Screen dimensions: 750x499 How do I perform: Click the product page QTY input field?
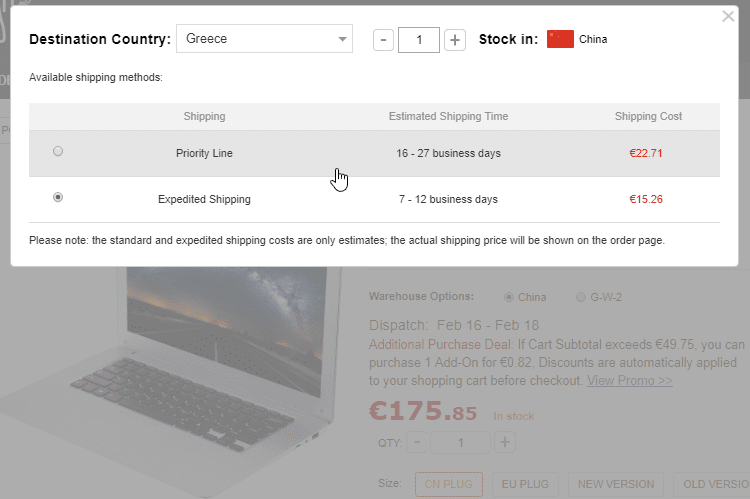pyautogui.click(x=461, y=442)
